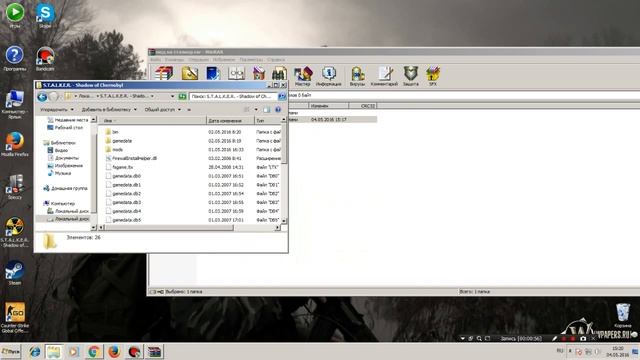This screenshot has width=640, height=360.
Task: Click the Mozilla Firefox desktop icon
Action: (15, 144)
